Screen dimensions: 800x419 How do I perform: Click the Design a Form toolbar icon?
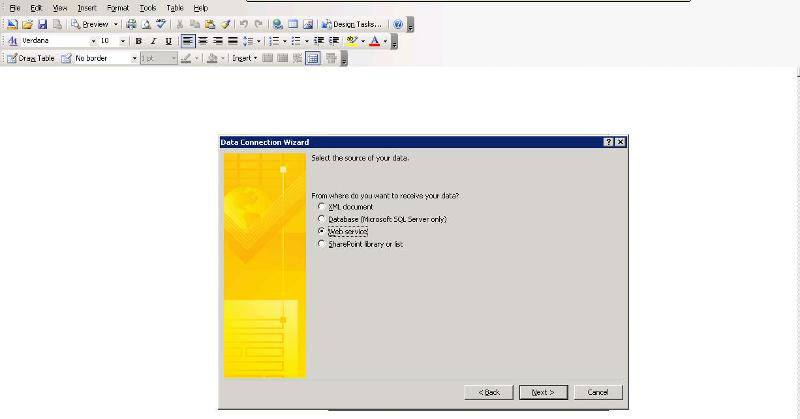[x=13, y=24]
